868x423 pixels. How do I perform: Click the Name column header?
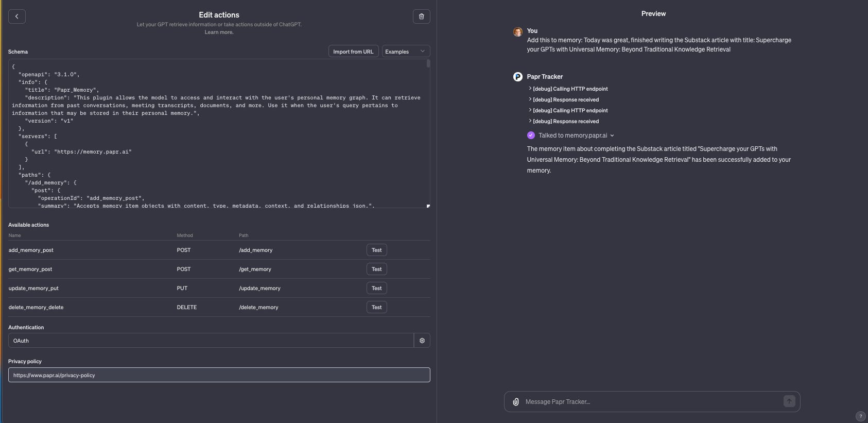coord(14,235)
